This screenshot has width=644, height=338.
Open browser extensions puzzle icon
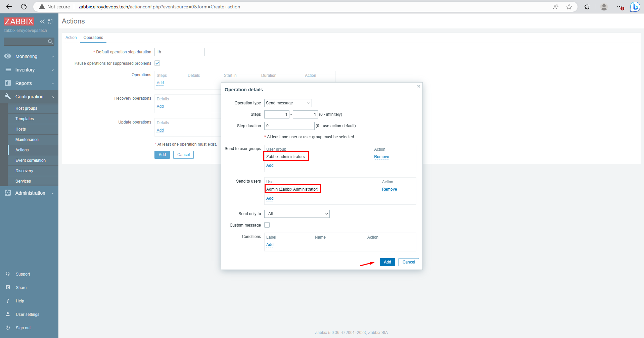[x=587, y=7]
